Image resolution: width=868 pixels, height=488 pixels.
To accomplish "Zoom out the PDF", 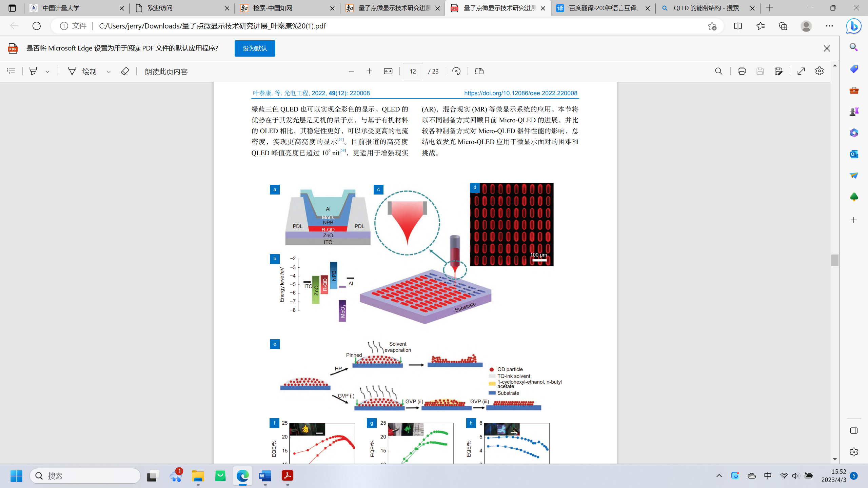I will (351, 71).
